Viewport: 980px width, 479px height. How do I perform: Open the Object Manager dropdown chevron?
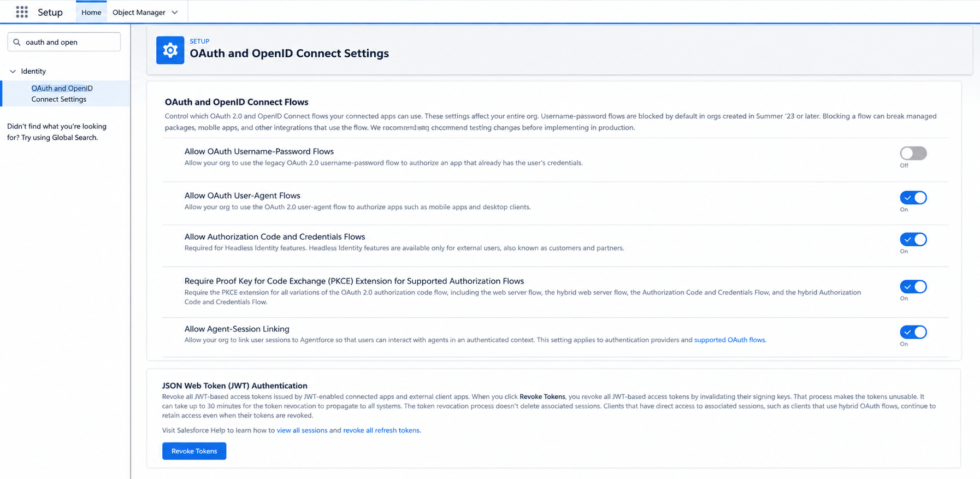click(175, 13)
